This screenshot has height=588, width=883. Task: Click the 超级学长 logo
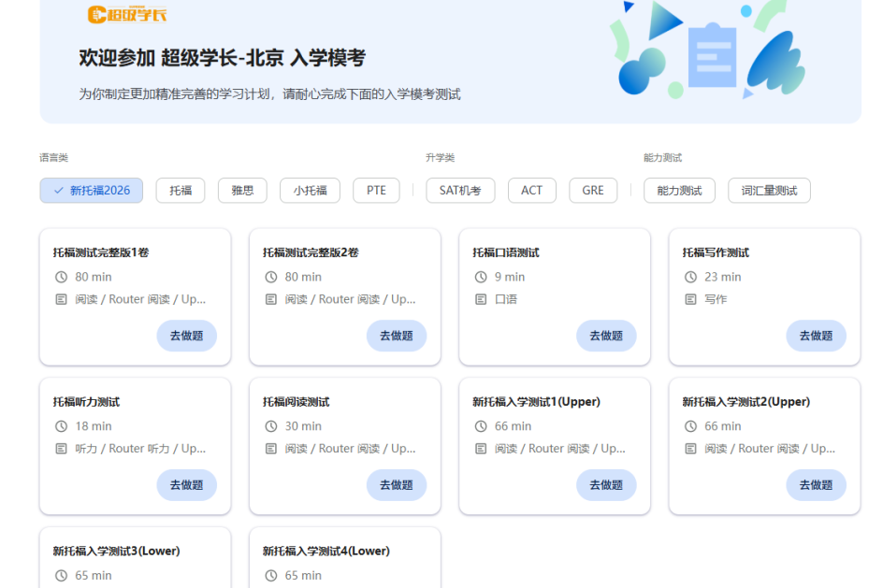(x=127, y=14)
